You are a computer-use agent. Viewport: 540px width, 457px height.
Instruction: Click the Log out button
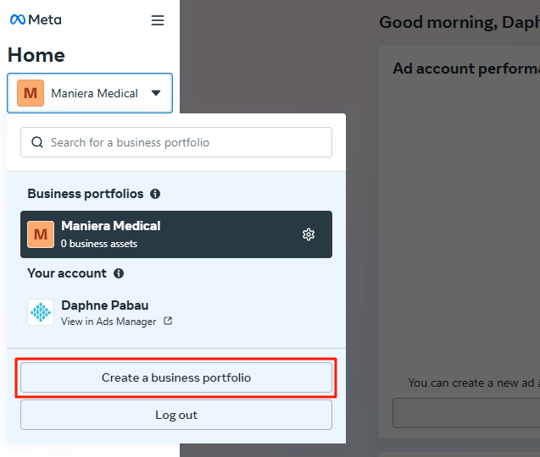[176, 415]
